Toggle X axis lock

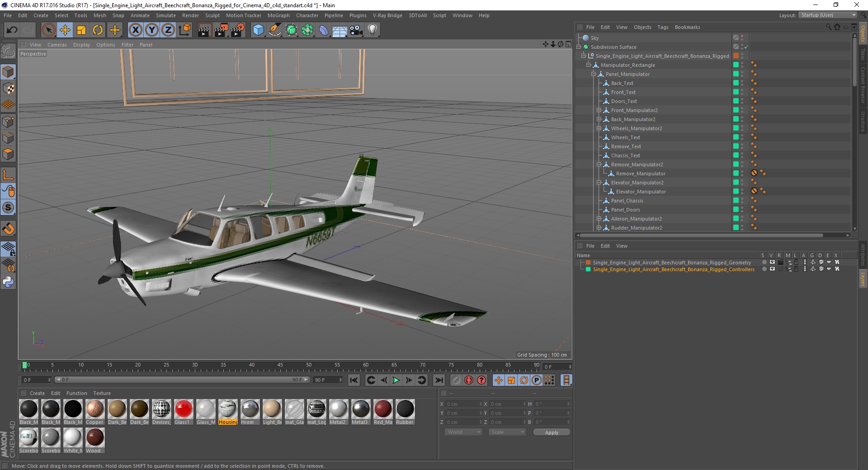(135, 30)
